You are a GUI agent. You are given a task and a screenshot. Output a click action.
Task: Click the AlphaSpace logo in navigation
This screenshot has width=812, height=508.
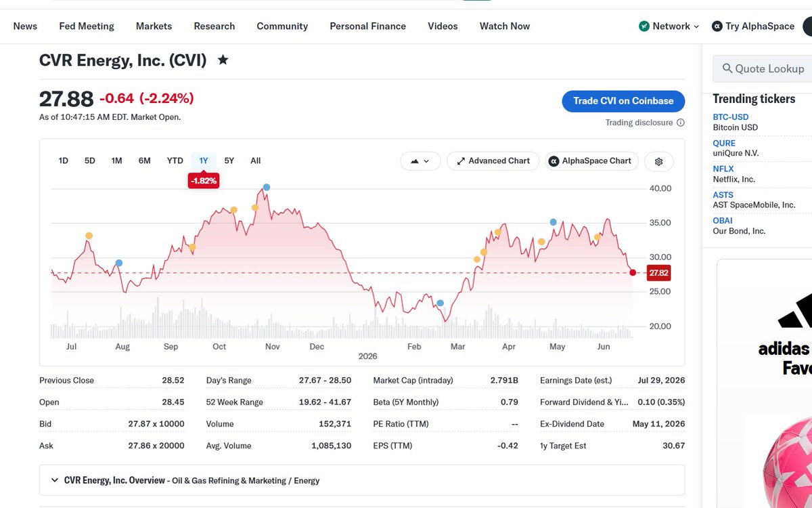coord(717,26)
